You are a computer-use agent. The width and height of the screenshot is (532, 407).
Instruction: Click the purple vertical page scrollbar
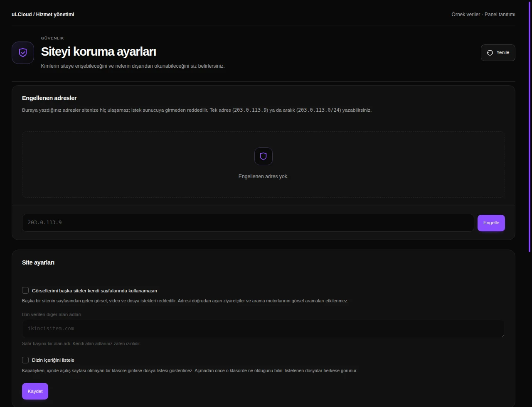click(x=530, y=126)
